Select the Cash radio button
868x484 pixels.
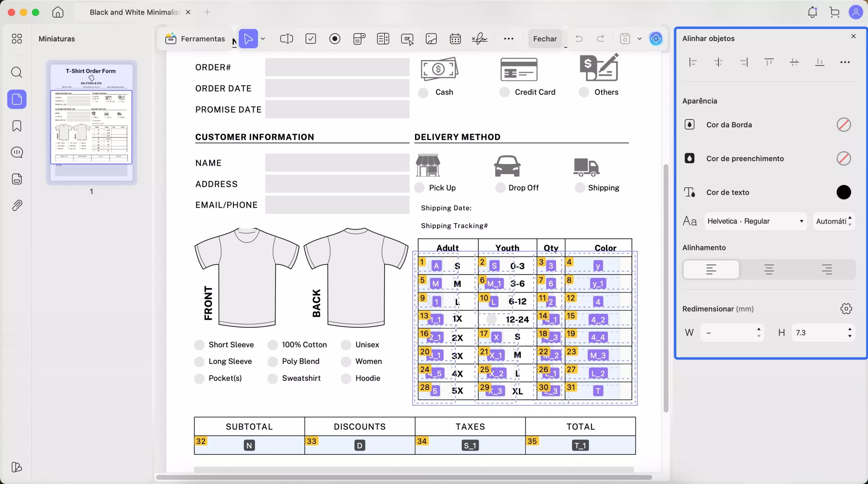pos(423,93)
